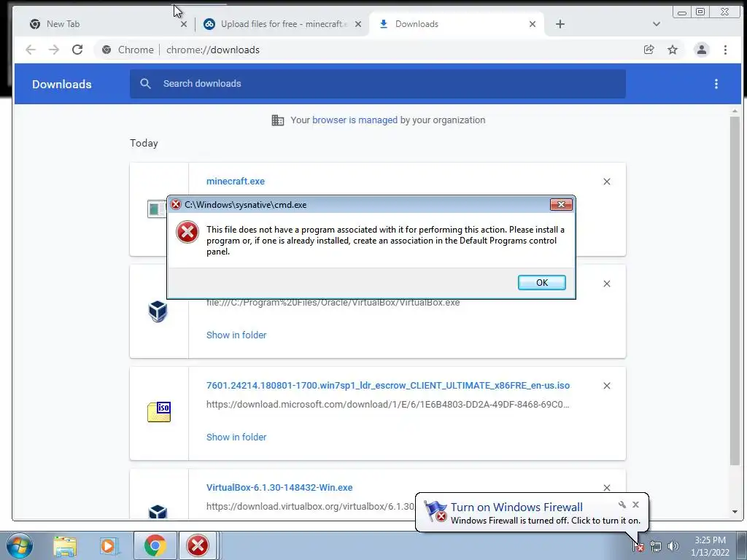The height and width of the screenshot is (560, 747).
Task: Go back using the browser back arrow
Action: (x=31, y=50)
